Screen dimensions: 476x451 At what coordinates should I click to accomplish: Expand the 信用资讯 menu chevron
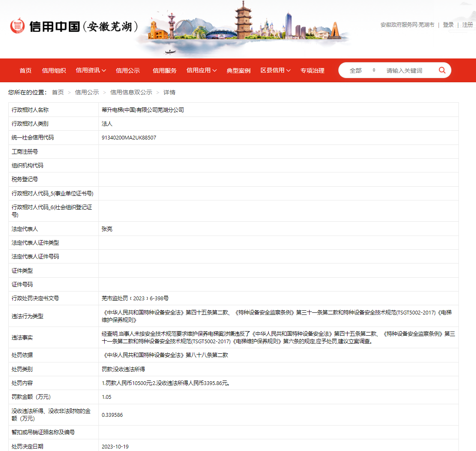tap(104, 71)
